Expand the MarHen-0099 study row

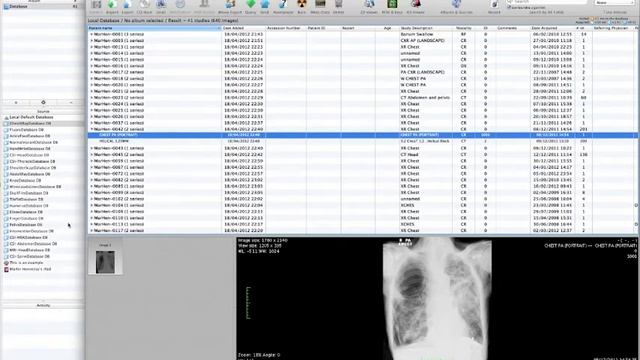click(x=91, y=193)
